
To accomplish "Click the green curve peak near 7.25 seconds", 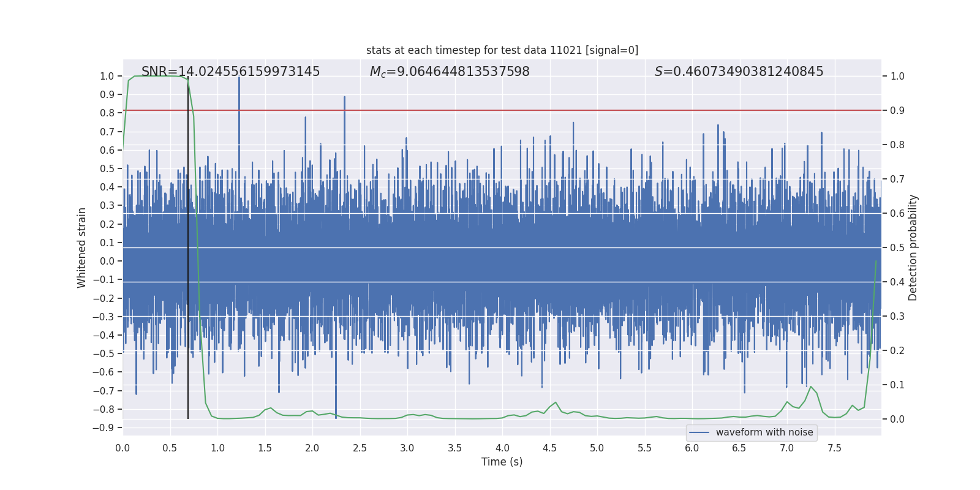I will click(811, 386).
